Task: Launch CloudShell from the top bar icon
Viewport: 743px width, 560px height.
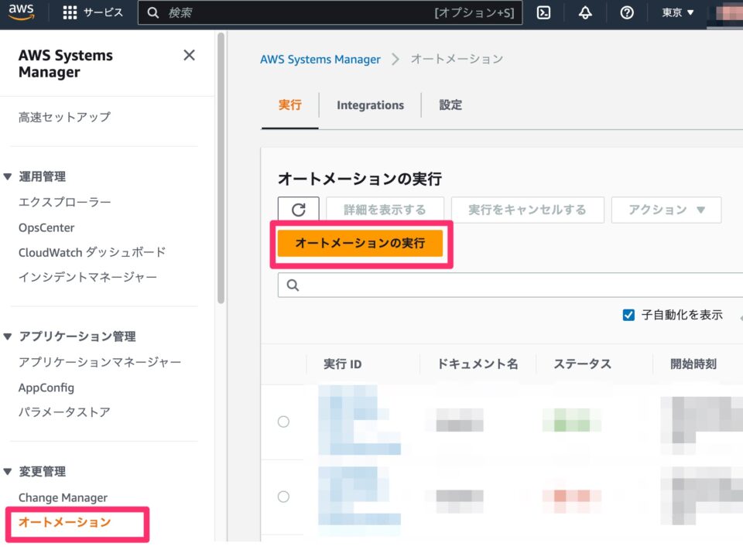Action: tap(543, 12)
